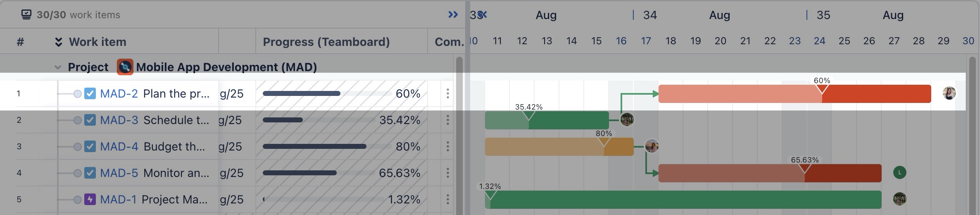
Task: Click the green MAD-1 Gantt bar
Action: pos(683,200)
